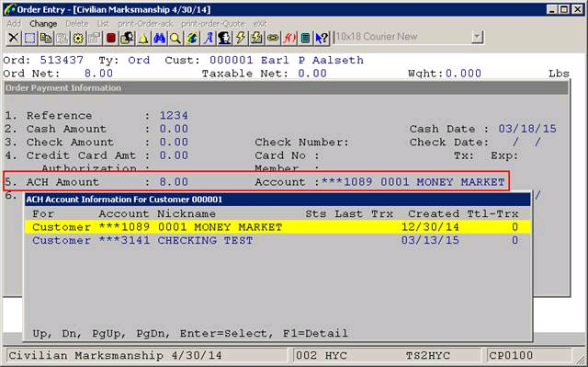Click the X cancel toolbar icon
The height and width of the screenshot is (367, 588).
click(13, 38)
